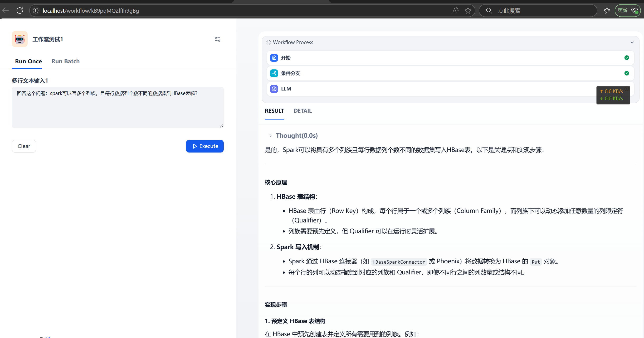
Task: Click the 工作流测试1 robot app icon
Action: [20, 39]
